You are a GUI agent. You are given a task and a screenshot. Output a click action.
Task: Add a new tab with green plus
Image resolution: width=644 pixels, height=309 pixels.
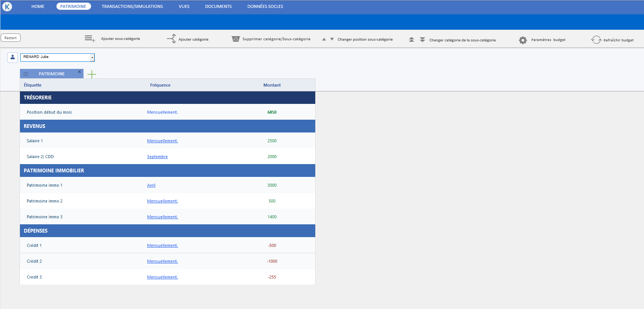pyautogui.click(x=92, y=74)
